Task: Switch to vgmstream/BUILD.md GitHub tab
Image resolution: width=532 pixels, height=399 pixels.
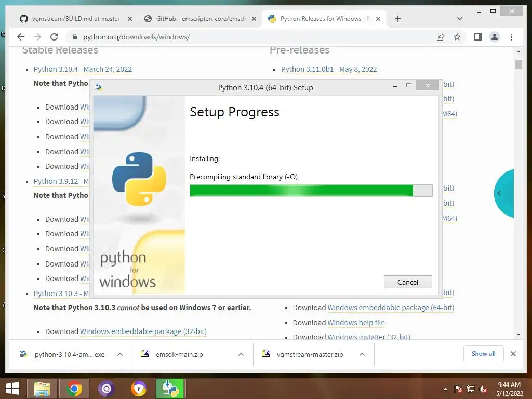Action: pyautogui.click(x=76, y=19)
